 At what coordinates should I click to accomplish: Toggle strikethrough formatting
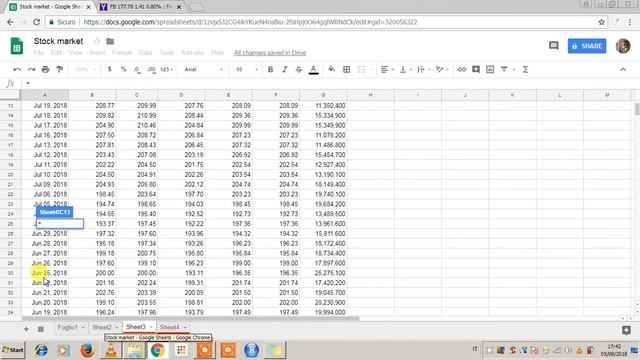[299, 69]
